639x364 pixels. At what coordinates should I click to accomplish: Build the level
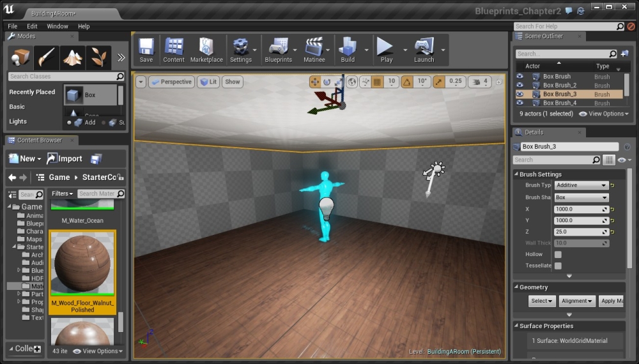(348, 50)
